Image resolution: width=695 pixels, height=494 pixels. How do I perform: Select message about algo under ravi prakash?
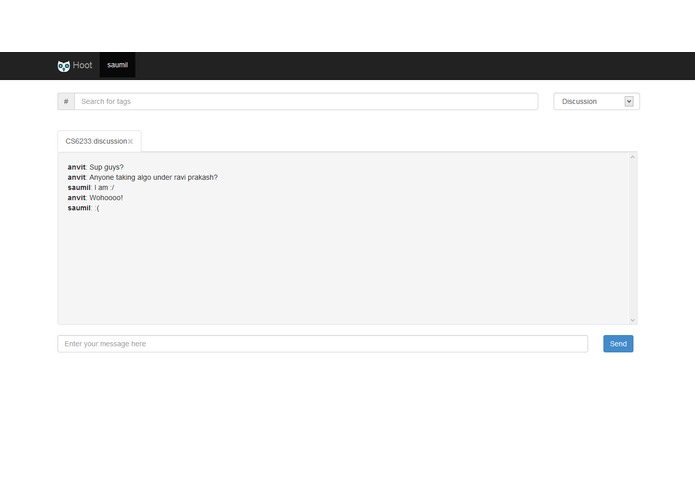click(x=143, y=177)
